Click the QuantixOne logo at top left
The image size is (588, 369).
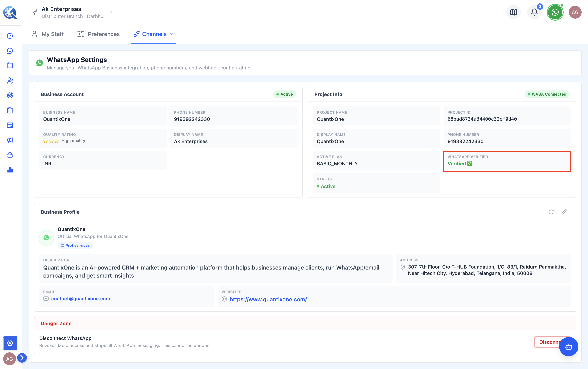click(10, 12)
